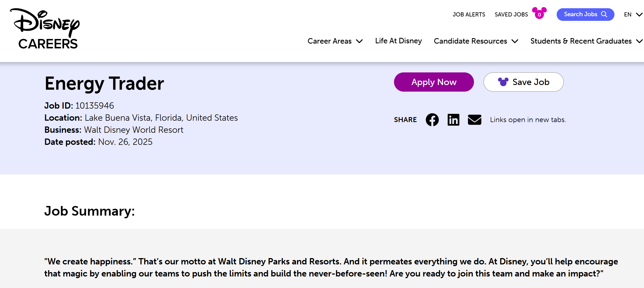Select Students & Recent Graduates menu label
644x288 pixels.
click(x=581, y=41)
